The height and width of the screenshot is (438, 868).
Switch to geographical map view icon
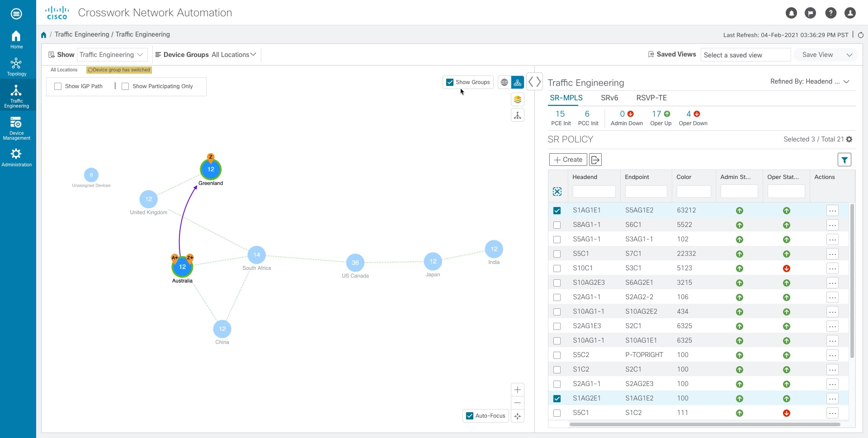[x=504, y=82]
